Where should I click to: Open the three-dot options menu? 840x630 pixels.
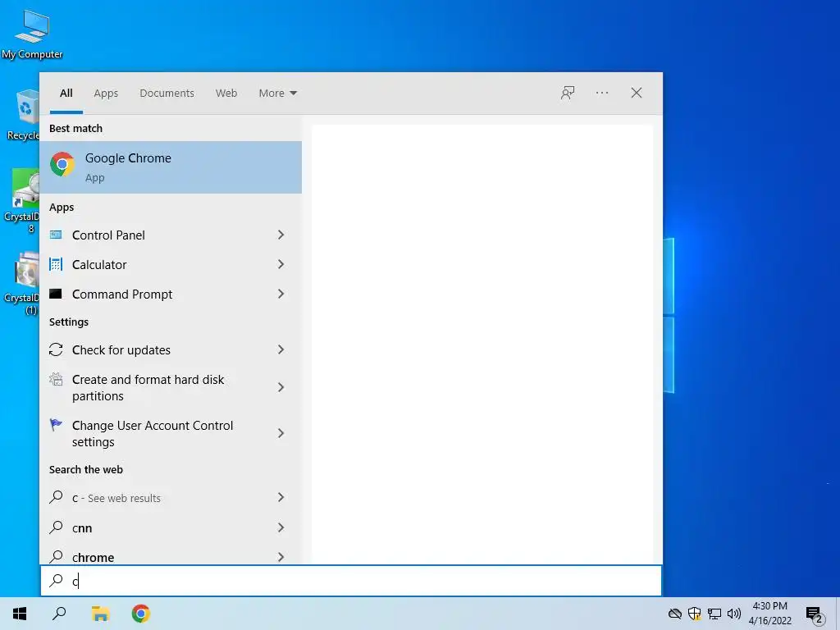(x=602, y=93)
